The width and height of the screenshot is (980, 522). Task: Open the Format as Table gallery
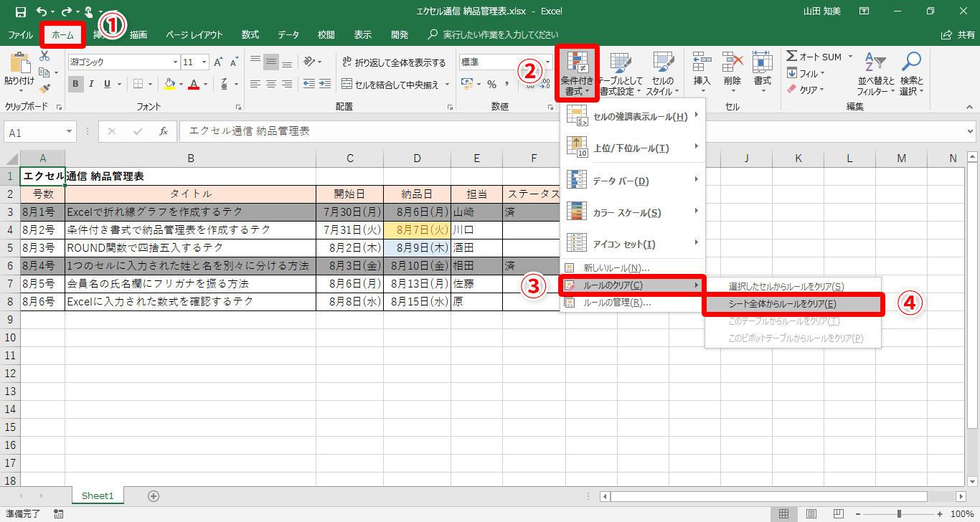click(x=621, y=73)
